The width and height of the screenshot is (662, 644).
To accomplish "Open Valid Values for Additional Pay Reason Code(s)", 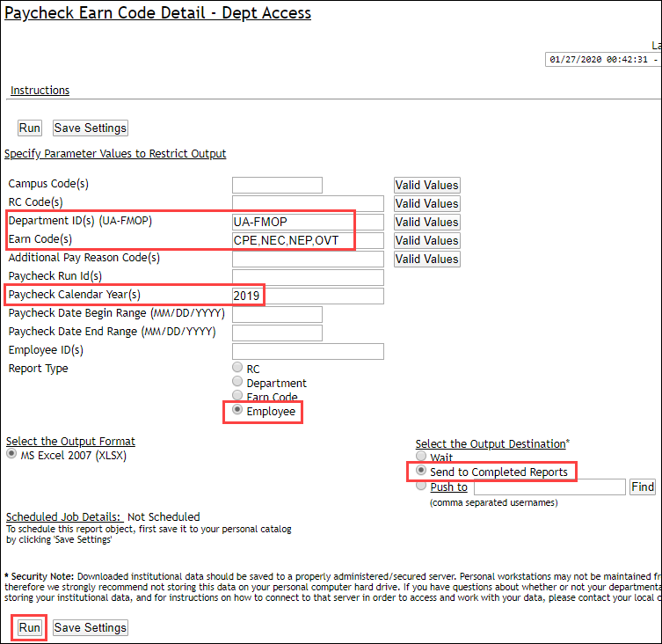I will pos(427,259).
